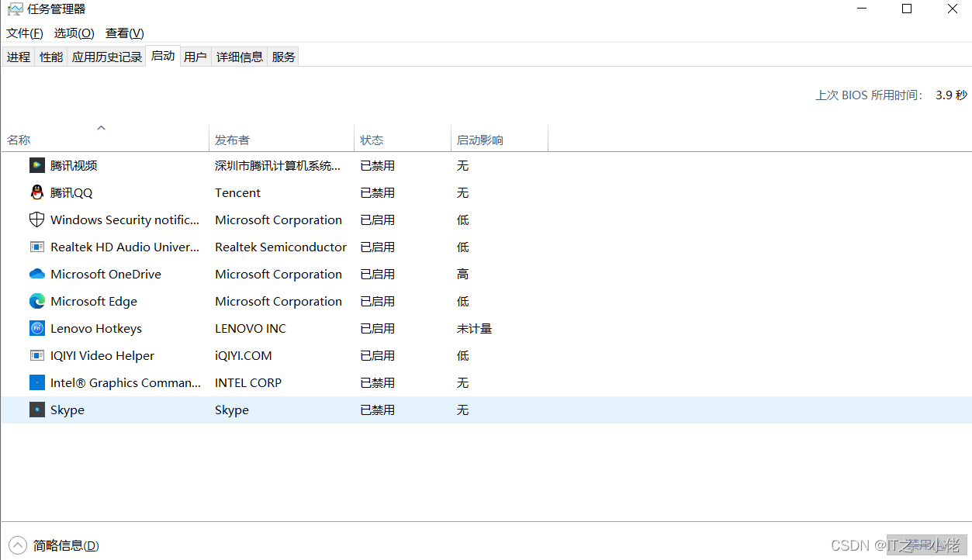
Task: Click the 腾讯视频 app icon
Action: pos(37,165)
